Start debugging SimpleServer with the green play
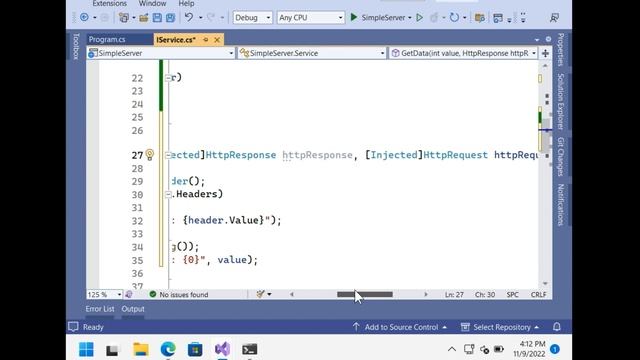640x360 pixels. [x=354, y=17]
